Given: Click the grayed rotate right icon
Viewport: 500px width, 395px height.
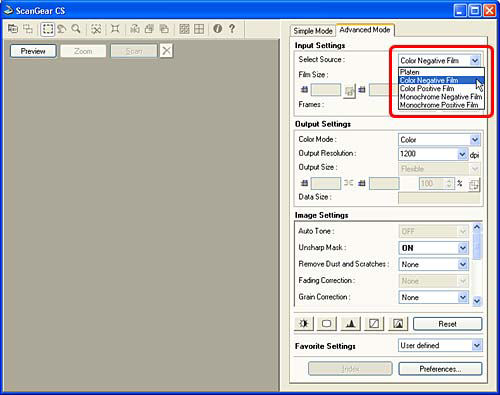Looking at the screenshot, I should pyautogui.click(x=164, y=29).
